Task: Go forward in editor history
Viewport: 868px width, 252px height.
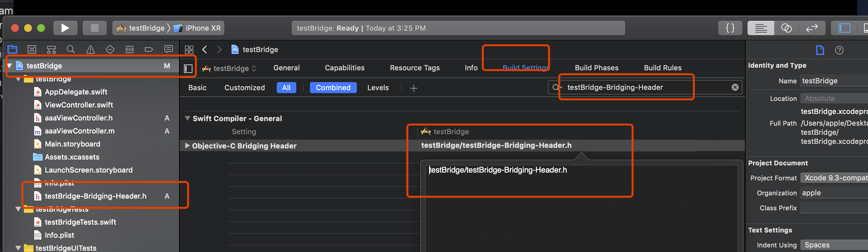Action: (219, 49)
